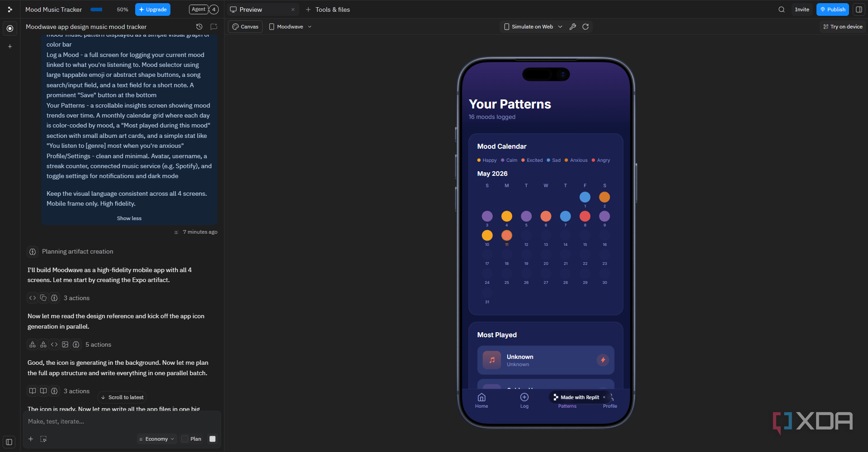Click the Upgrade button
The height and width of the screenshot is (452, 868).
point(153,9)
